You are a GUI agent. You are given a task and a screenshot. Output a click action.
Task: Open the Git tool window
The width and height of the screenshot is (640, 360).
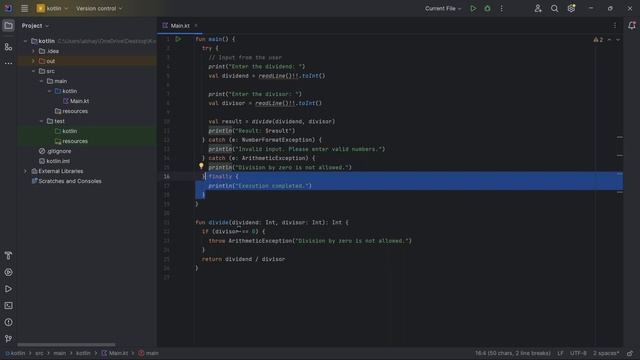pos(8,339)
